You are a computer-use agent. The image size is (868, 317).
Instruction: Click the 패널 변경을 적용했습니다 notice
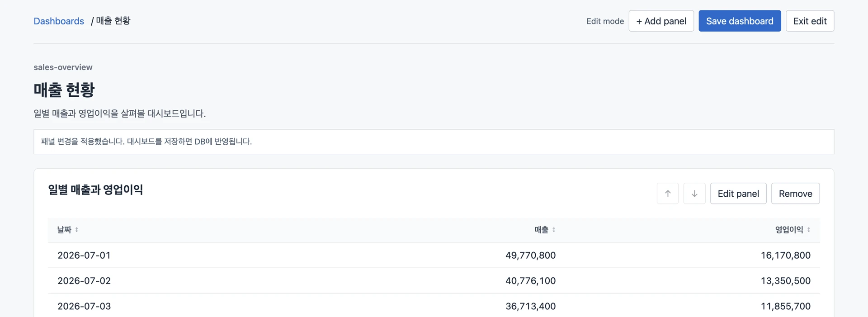tap(434, 142)
